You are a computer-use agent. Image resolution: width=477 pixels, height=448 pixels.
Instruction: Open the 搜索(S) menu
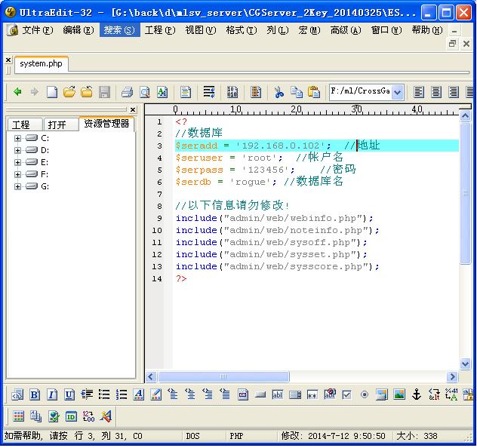pos(119,30)
